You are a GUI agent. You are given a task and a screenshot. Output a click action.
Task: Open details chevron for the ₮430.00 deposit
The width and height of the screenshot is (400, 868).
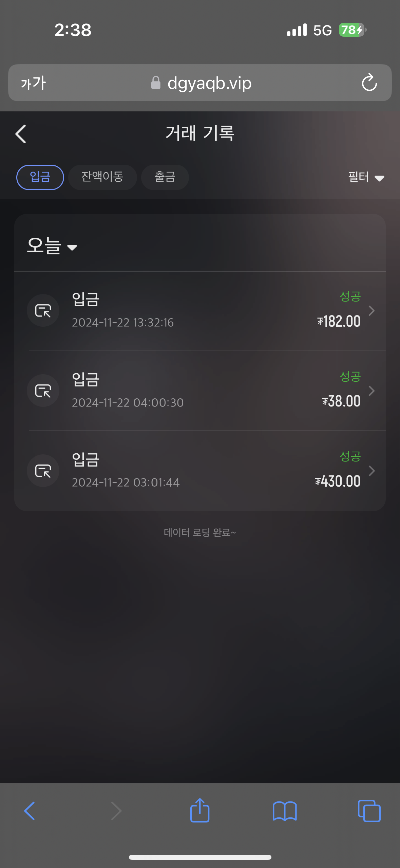pyautogui.click(x=372, y=471)
